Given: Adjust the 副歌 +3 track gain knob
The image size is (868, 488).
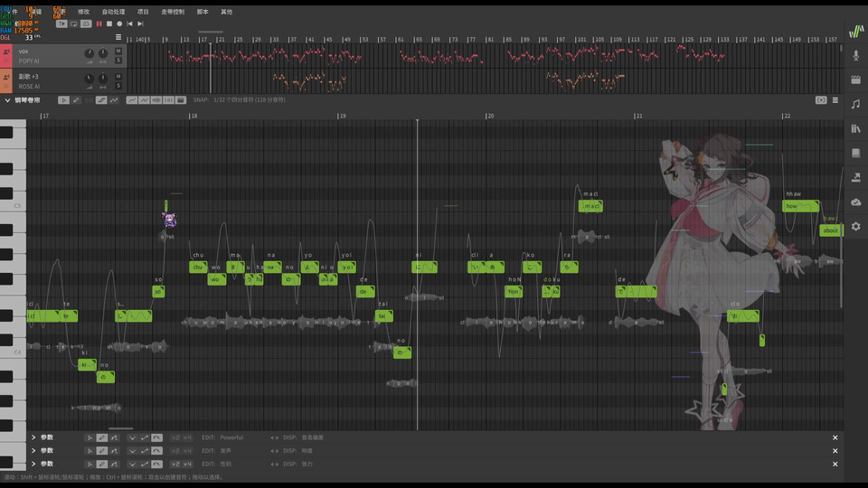Looking at the screenshot, I should (90, 79).
